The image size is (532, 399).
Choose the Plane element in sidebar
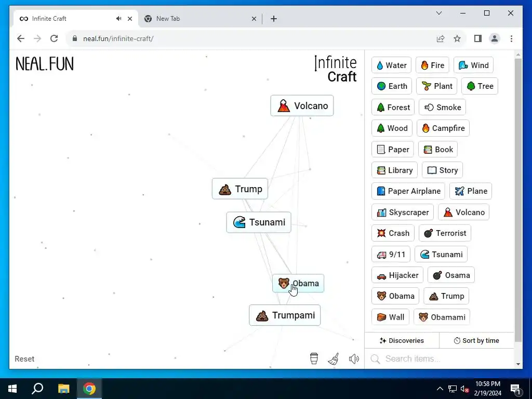coord(471,191)
